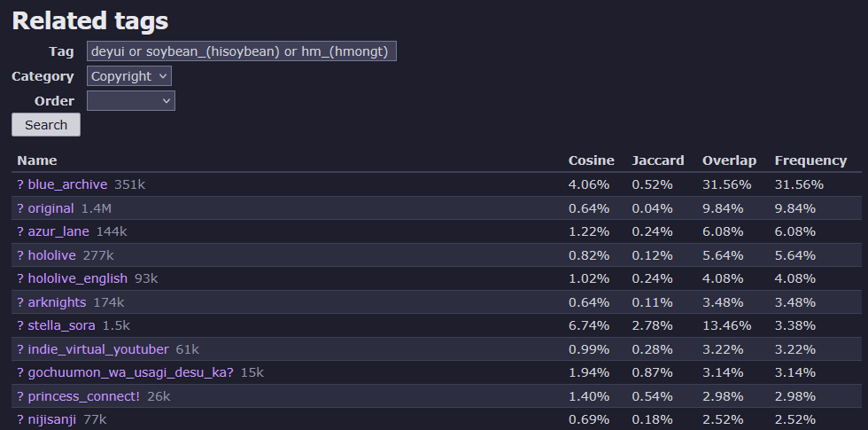Click the ? wiki link beside indie_virtual_youtuber
Screen dimensions: 868x430
[x=20, y=349]
